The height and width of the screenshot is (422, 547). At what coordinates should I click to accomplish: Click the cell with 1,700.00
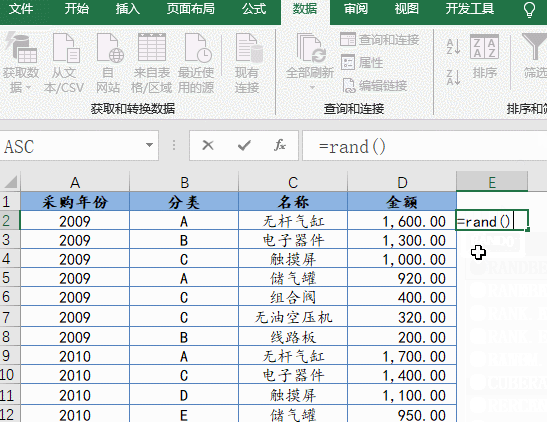(x=402, y=356)
